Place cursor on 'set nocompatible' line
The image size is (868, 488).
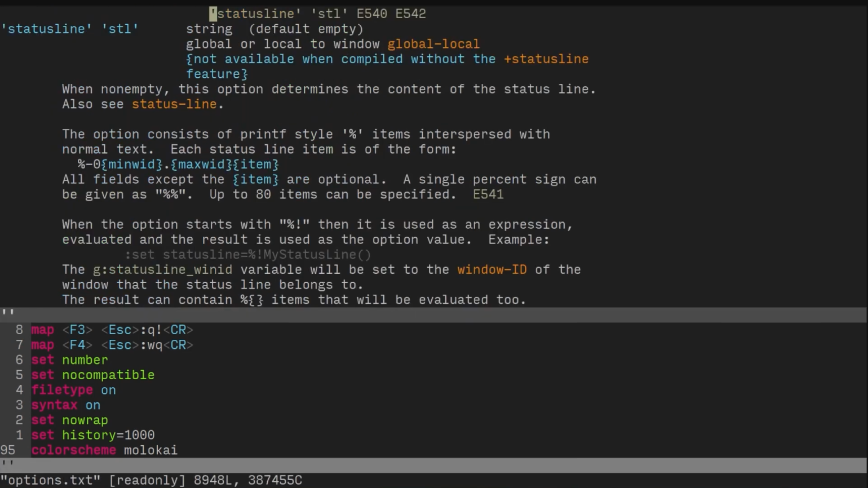[92, 375]
